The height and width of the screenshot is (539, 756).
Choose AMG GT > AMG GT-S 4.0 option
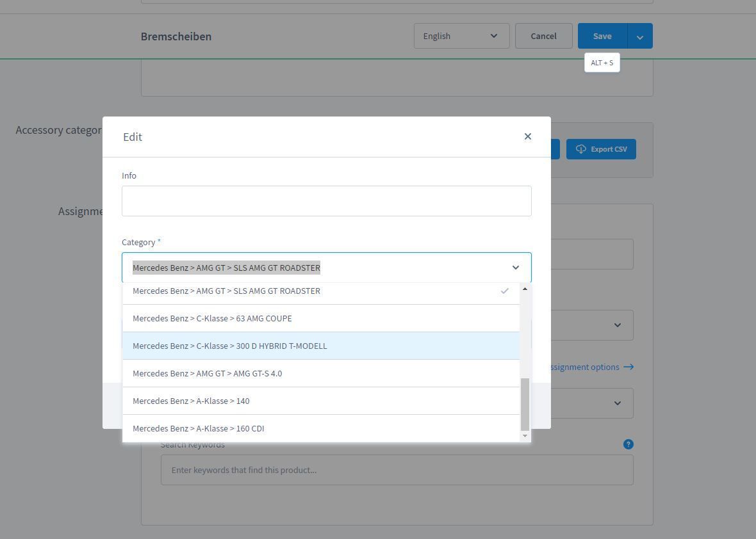coord(321,373)
